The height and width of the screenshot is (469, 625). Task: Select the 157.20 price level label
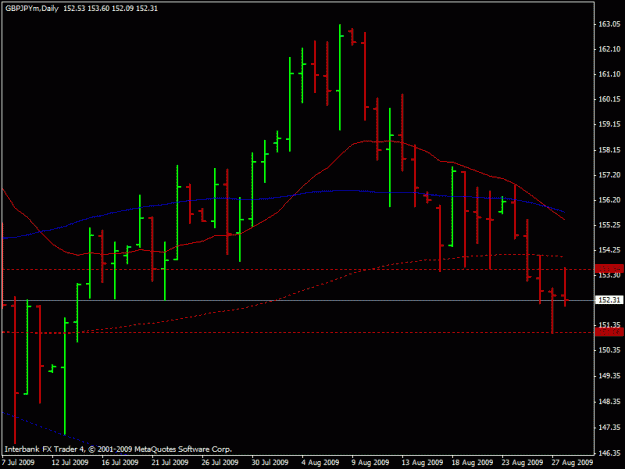point(609,175)
